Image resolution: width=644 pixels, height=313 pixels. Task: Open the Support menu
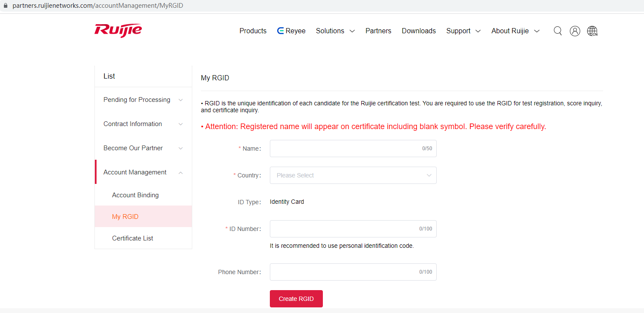coord(458,31)
